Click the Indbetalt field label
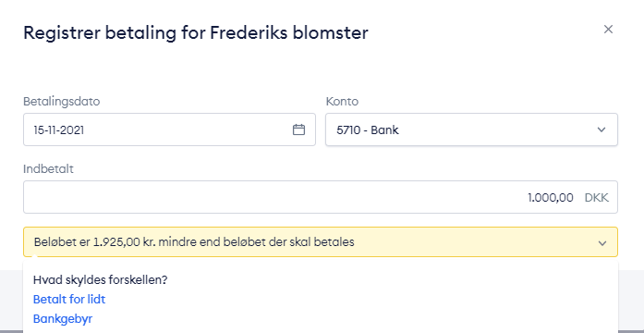 point(48,169)
